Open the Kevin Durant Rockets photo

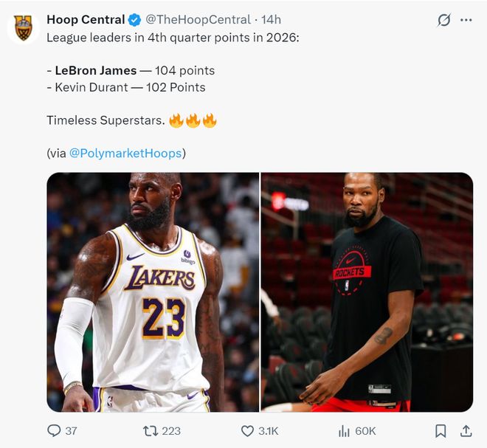(x=367, y=292)
